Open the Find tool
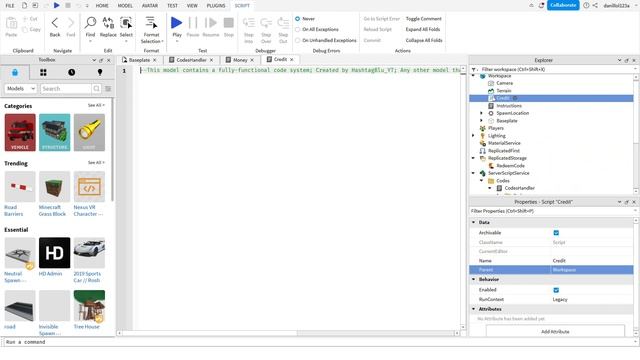This screenshot has width=640, height=360. (90, 23)
